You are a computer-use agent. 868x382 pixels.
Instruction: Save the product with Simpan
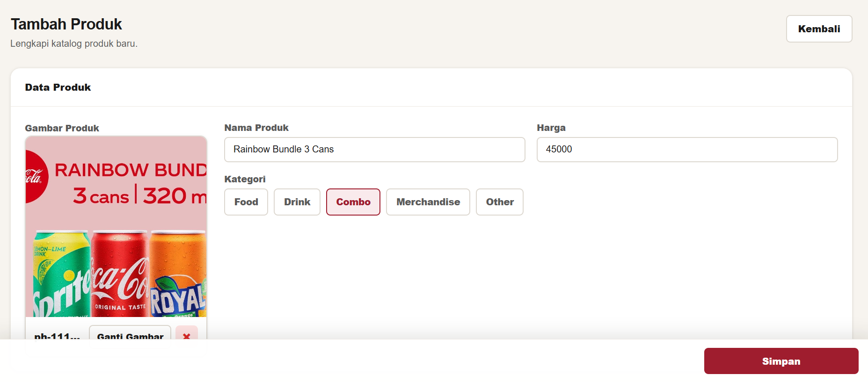coord(781,361)
